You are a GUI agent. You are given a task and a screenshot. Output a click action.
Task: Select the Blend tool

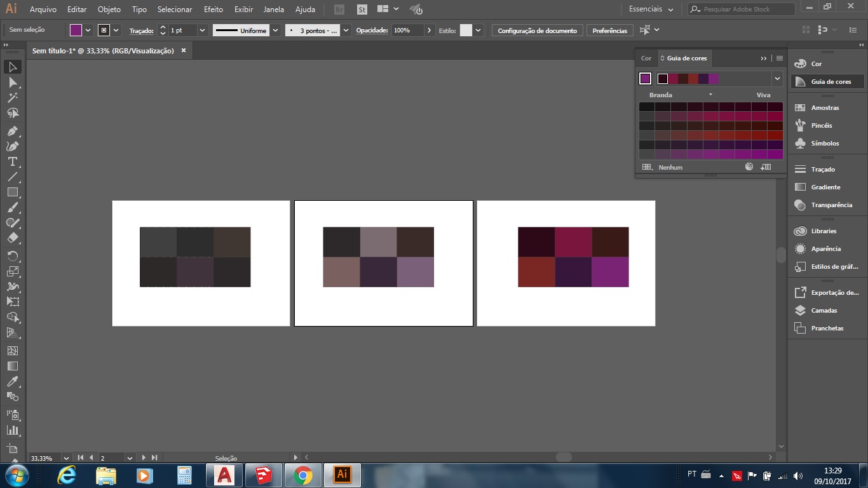coord(12,396)
